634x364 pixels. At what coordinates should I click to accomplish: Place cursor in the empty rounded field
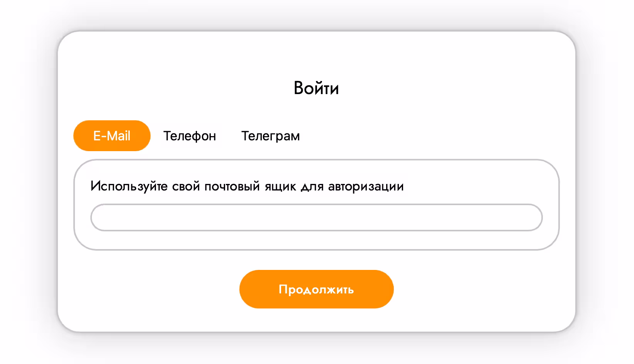coord(316,217)
